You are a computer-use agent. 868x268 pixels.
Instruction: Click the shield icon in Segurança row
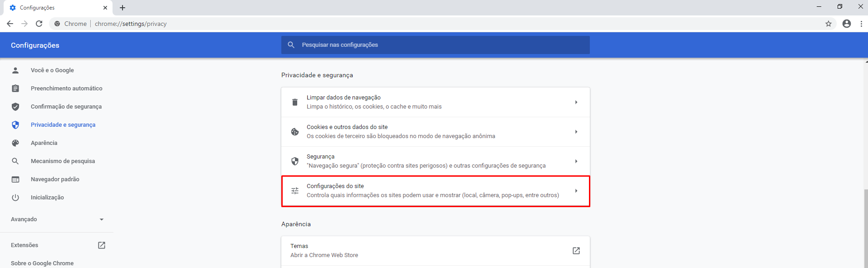pyautogui.click(x=295, y=161)
